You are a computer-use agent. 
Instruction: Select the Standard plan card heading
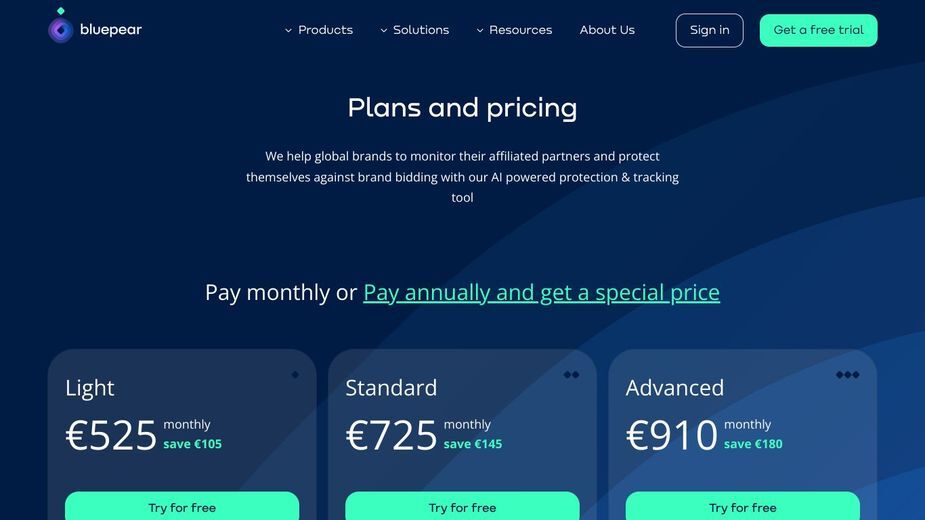pos(391,388)
